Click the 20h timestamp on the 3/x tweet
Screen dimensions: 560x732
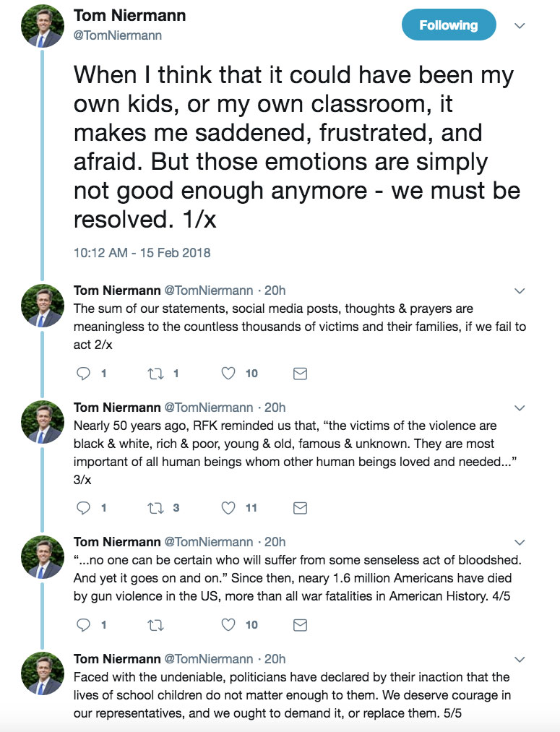275,408
